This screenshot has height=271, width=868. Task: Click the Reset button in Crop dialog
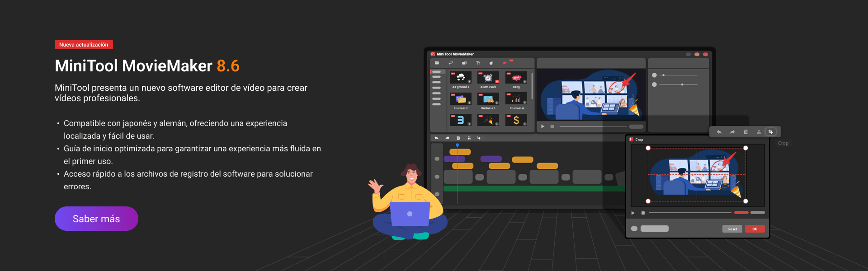point(732,229)
